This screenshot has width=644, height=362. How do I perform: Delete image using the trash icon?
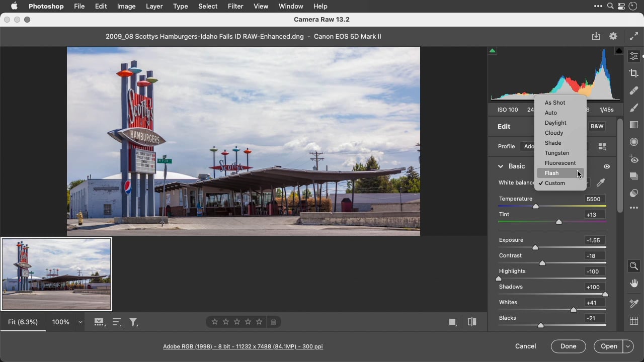coord(273,322)
